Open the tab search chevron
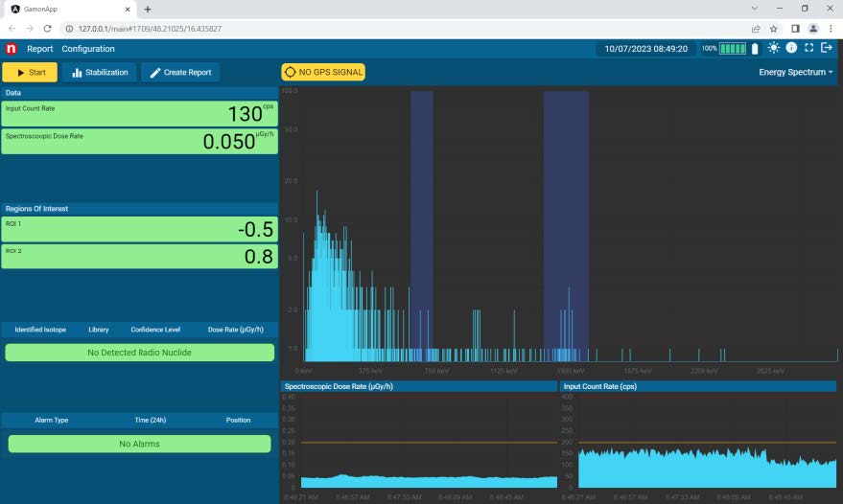 pyautogui.click(x=755, y=9)
